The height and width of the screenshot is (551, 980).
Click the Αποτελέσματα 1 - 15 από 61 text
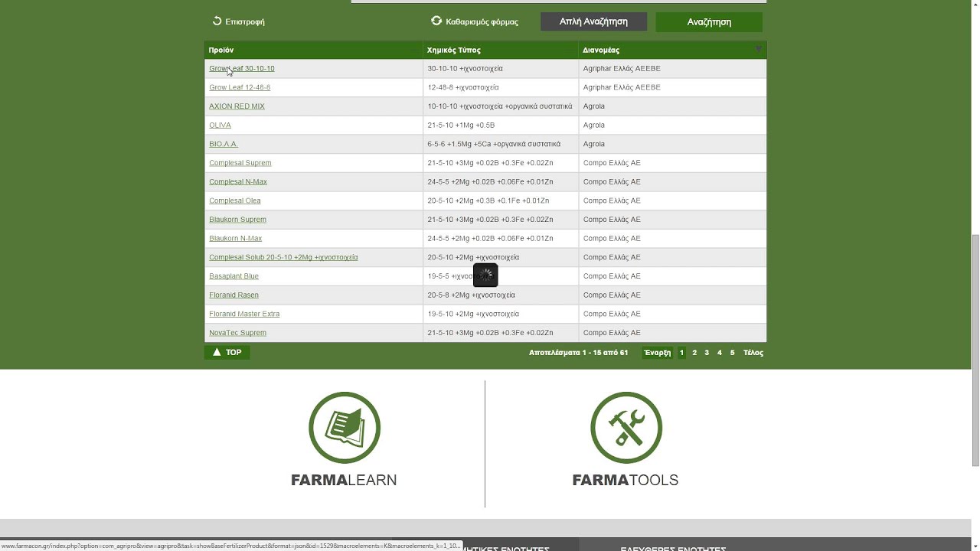point(578,353)
